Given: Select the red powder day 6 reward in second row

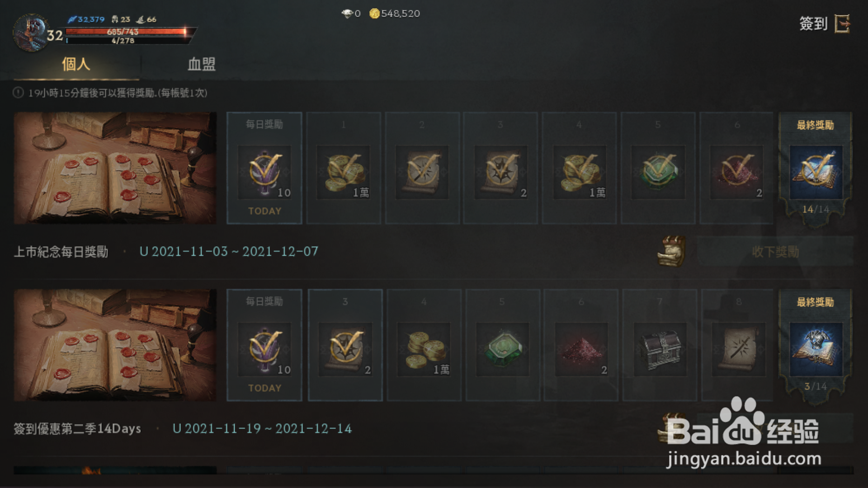Looking at the screenshot, I should [581, 349].
